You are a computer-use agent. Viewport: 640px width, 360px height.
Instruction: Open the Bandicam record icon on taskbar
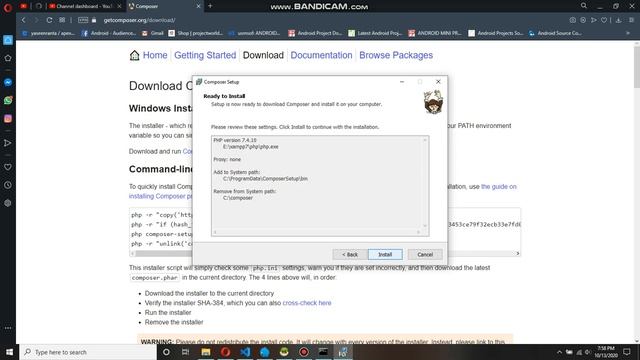[x=304, y=352]
